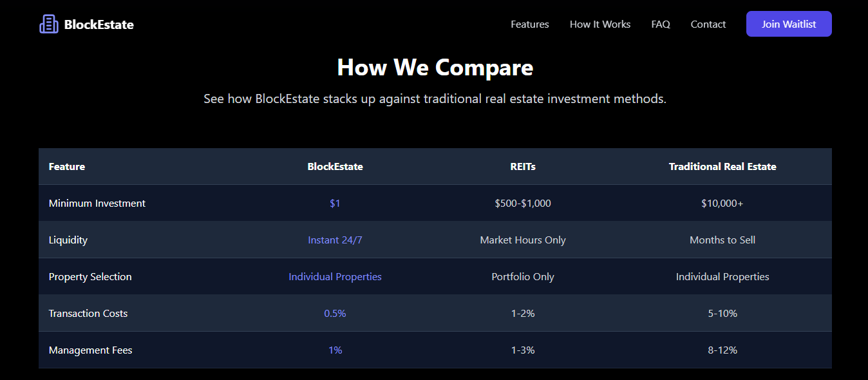
Task: Select the 0.5% transaction cost value
Action: coord(335,313)
